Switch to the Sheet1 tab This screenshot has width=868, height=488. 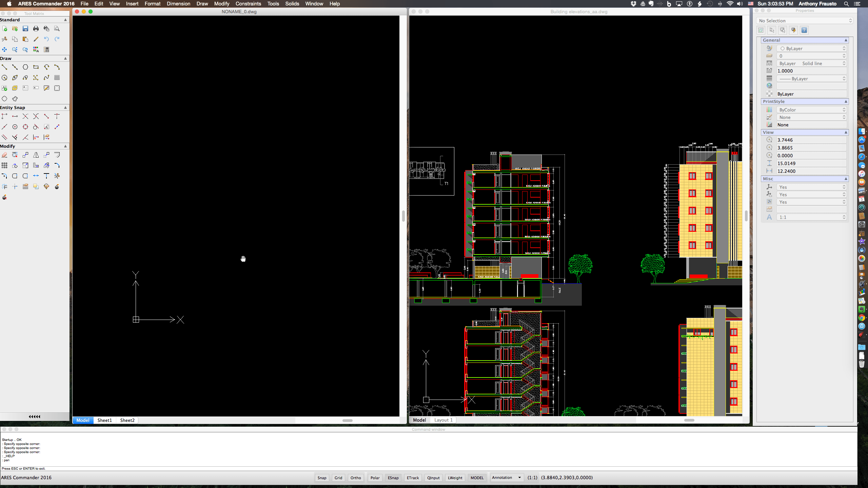click(104, 420)
